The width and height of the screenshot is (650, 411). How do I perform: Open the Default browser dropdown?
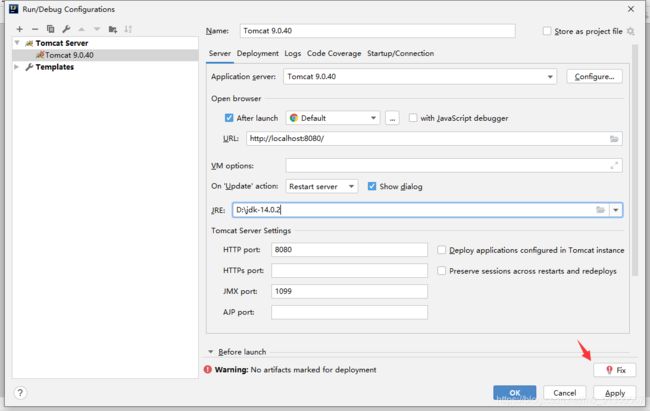pyautogui.click(x=332, y=118)
